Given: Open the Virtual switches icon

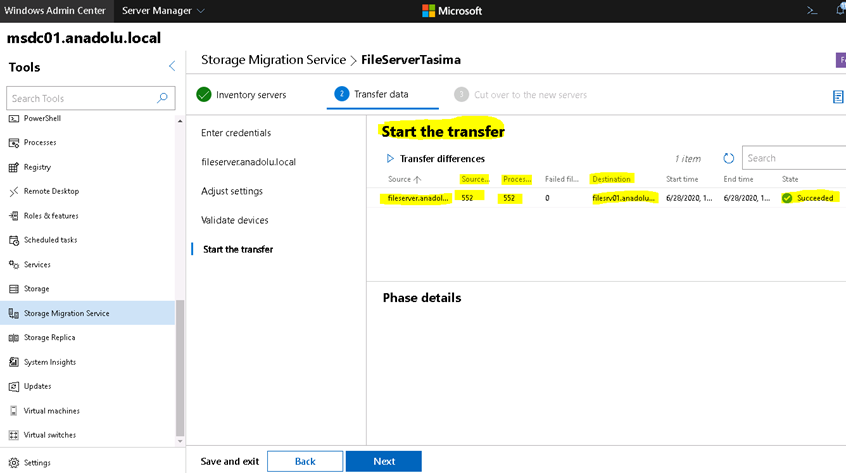Looking at the screenshot, I should click(x=13, y=435).
